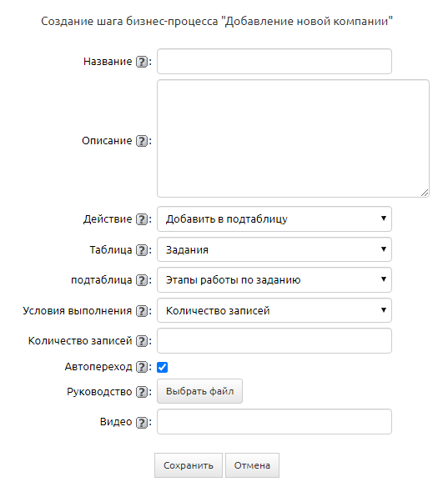This screenshot has height=487, width=448.
Task: Click inside the Описание text area
Action: pos(294,138)
